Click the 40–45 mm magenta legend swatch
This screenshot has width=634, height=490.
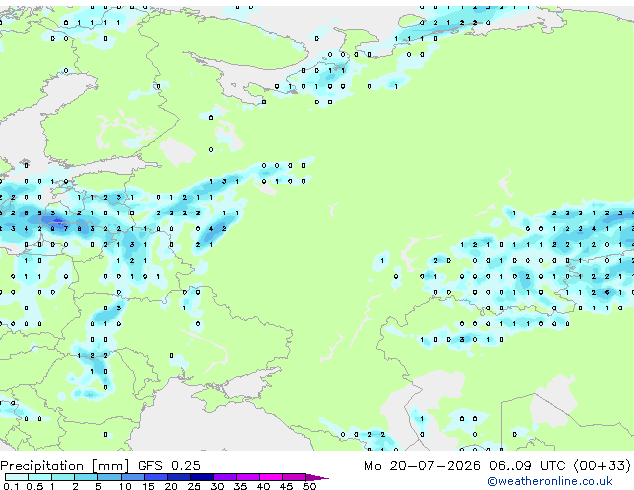coord(271,477)
